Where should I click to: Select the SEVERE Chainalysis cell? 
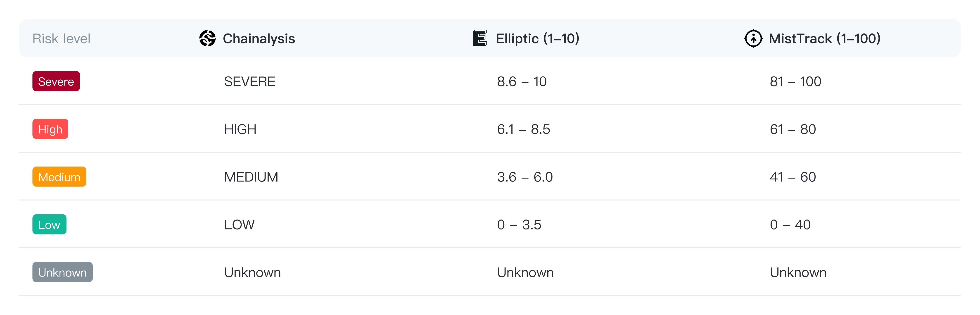[249, 81]
